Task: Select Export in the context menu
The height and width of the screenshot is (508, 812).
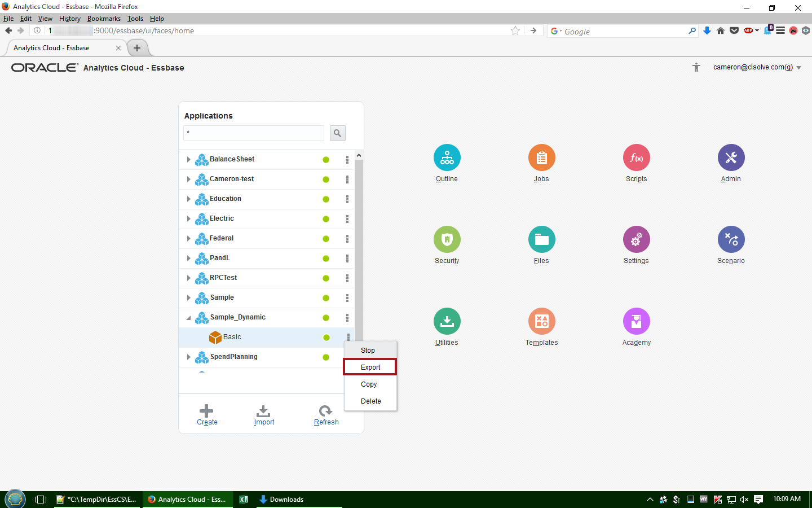Action: point(370,367)
